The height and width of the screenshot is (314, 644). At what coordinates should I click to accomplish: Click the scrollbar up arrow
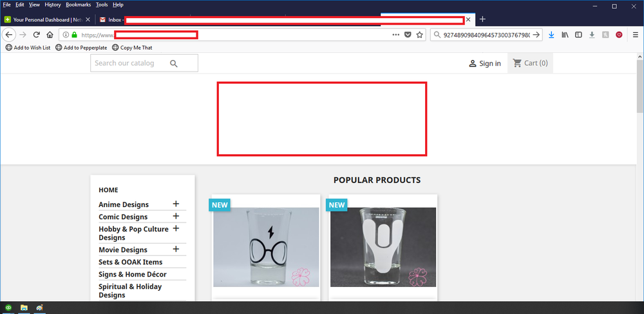pos(640,56)
